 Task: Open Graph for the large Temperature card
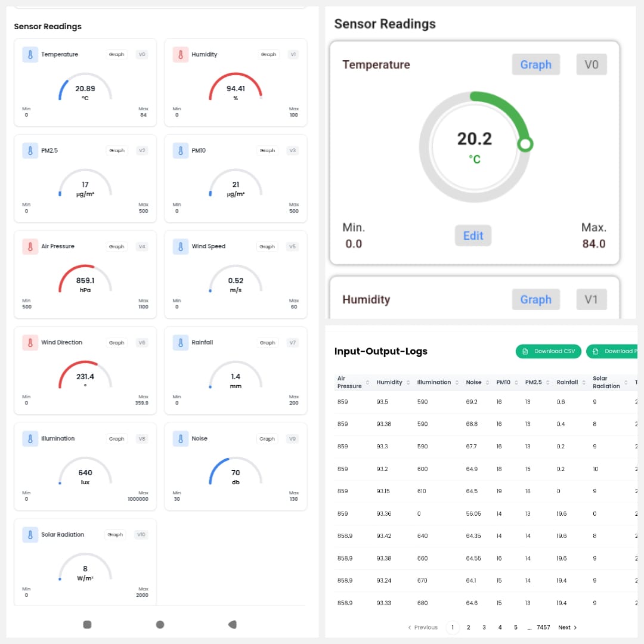click(535, 64)
